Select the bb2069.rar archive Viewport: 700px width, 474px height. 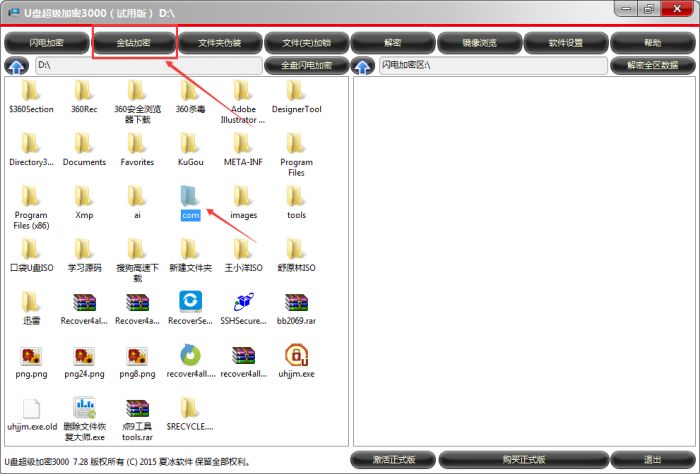pos(296,301)
